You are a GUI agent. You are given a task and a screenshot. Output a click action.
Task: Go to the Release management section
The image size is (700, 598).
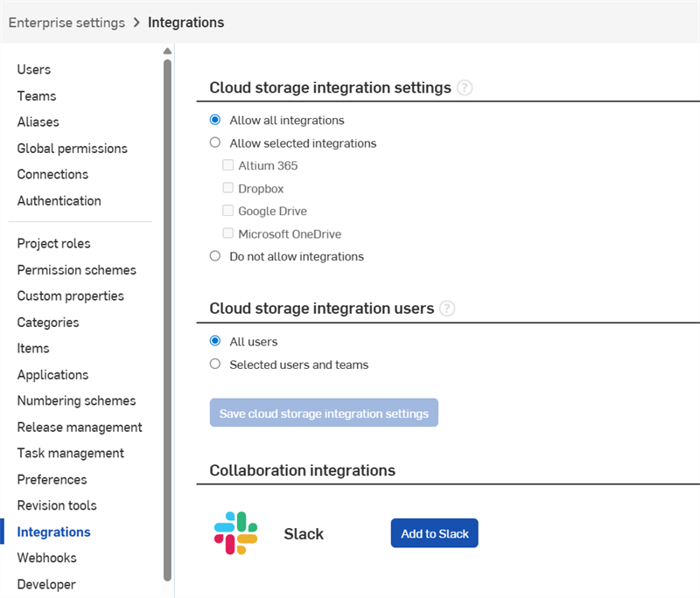pyautogui.click(x=80, y=427)
